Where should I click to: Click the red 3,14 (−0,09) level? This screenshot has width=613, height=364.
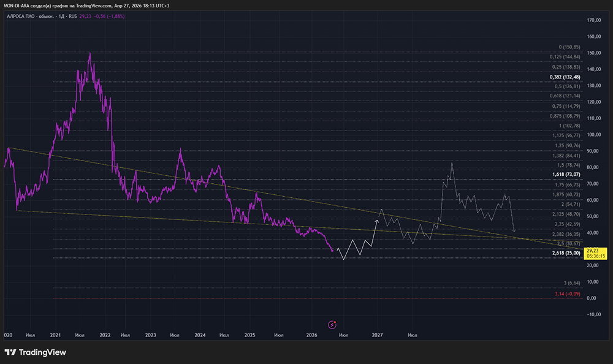[x=567, y=294]
